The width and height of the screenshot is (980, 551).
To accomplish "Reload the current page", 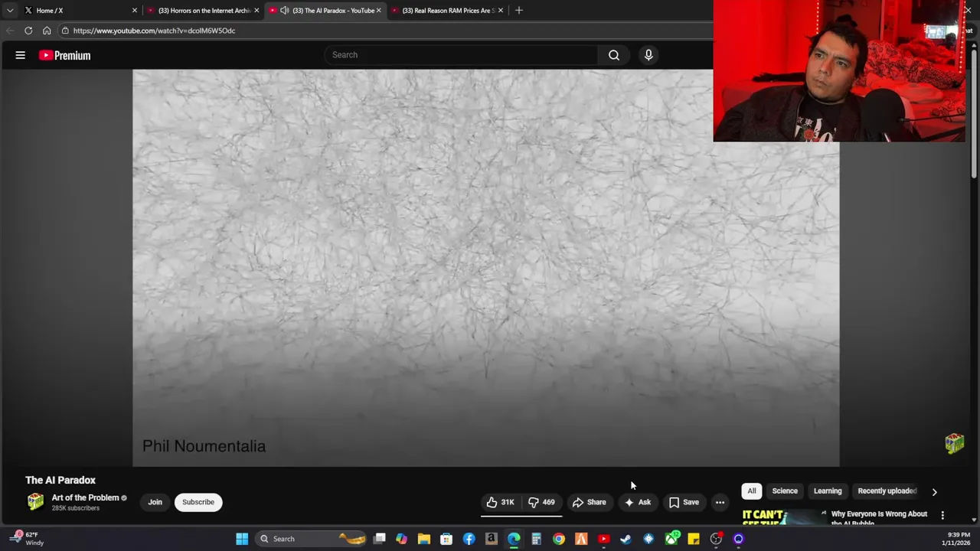I will click(x=28, y=31).
